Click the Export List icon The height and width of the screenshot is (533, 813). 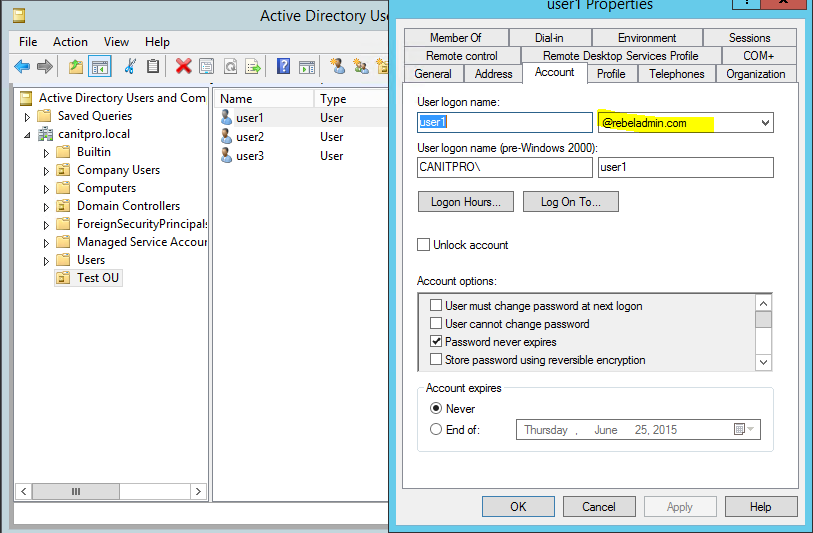(x=253, y=66)
